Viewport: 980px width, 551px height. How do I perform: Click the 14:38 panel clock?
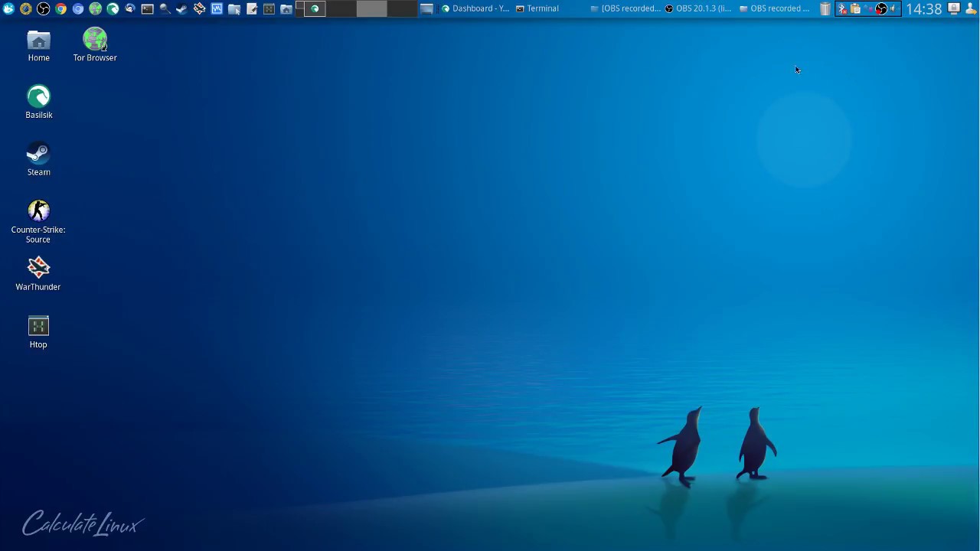click(x=924, y=9)
